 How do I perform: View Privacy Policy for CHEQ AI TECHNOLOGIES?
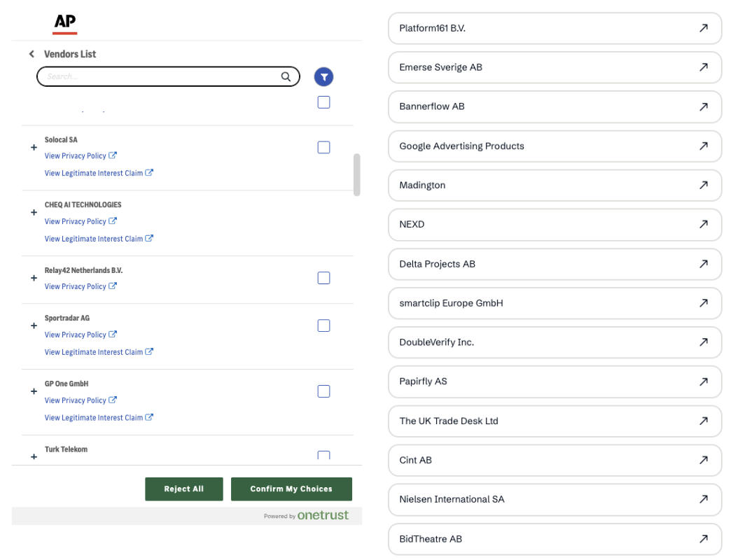pos(81,221)
